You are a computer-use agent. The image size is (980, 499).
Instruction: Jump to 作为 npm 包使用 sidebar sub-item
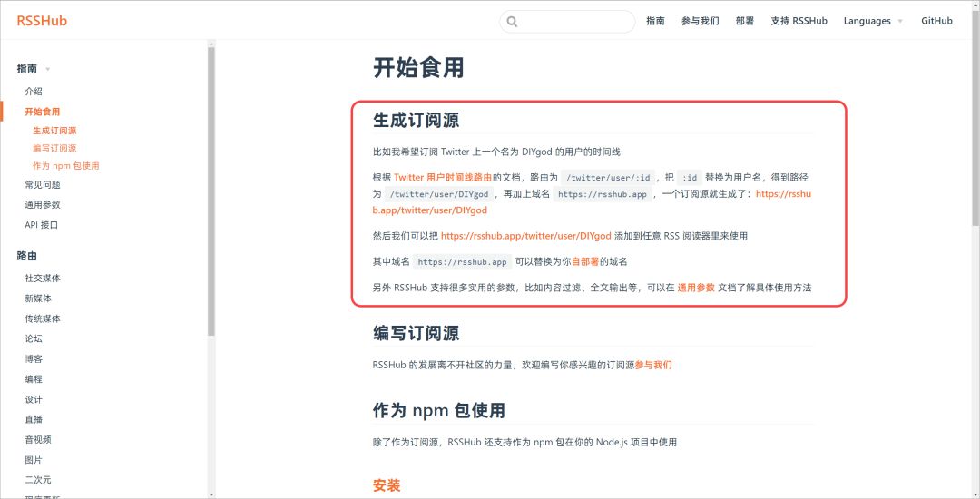[66, 165]
